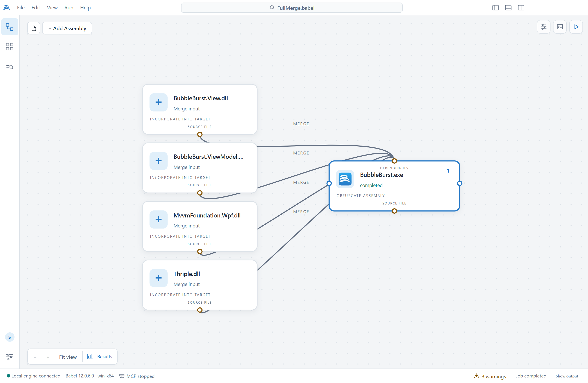Zoom out with minus button
The image size is (588, 383).
pyautogui.click(x=35, y=357)
